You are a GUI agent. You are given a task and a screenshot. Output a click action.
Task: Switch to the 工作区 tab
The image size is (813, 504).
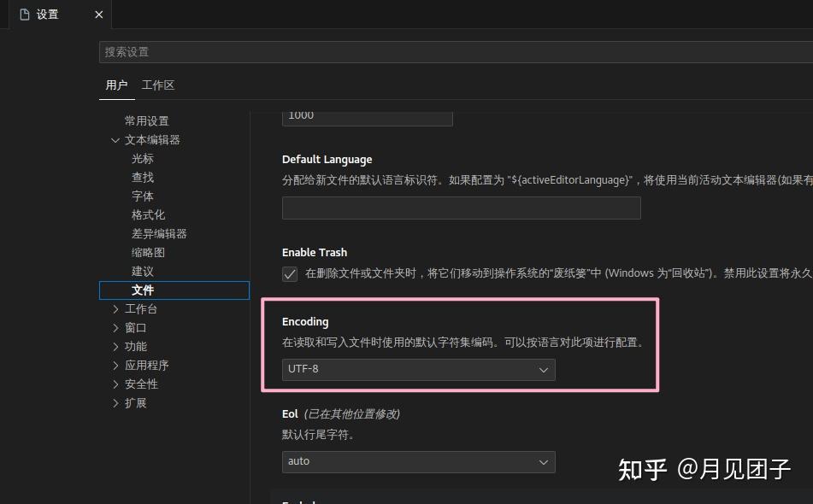point(157,85)
